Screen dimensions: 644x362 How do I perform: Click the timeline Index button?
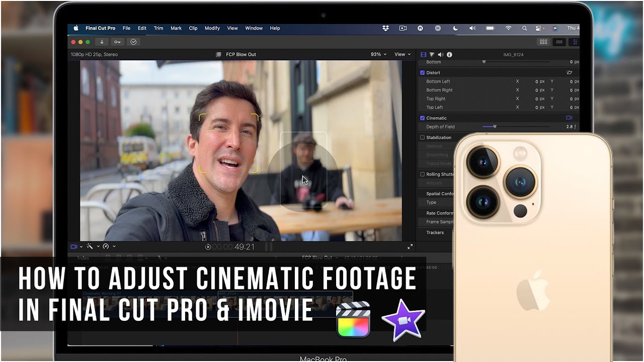coord(83,258)
